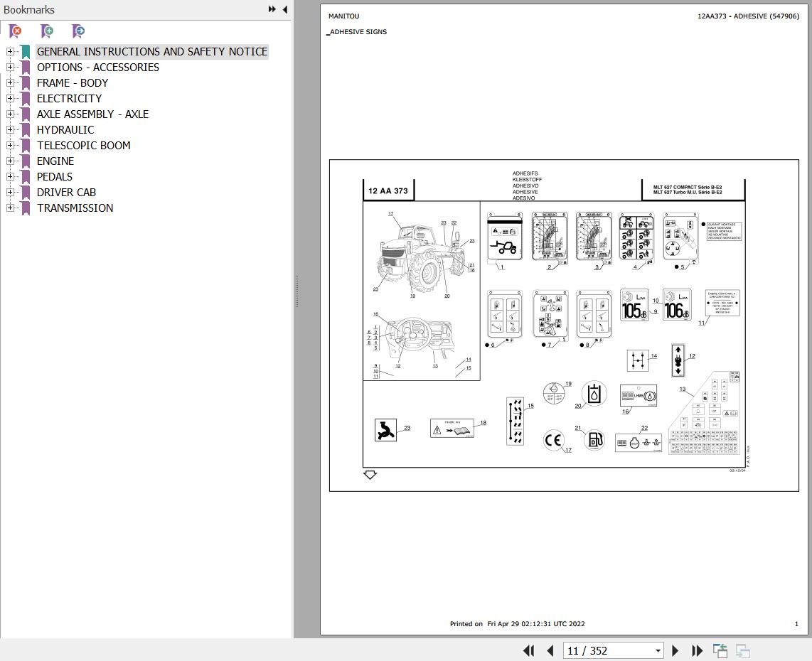Expand the TRANSMISSION bookmark node
Screen dimensions: 812x661
point(10,208)
